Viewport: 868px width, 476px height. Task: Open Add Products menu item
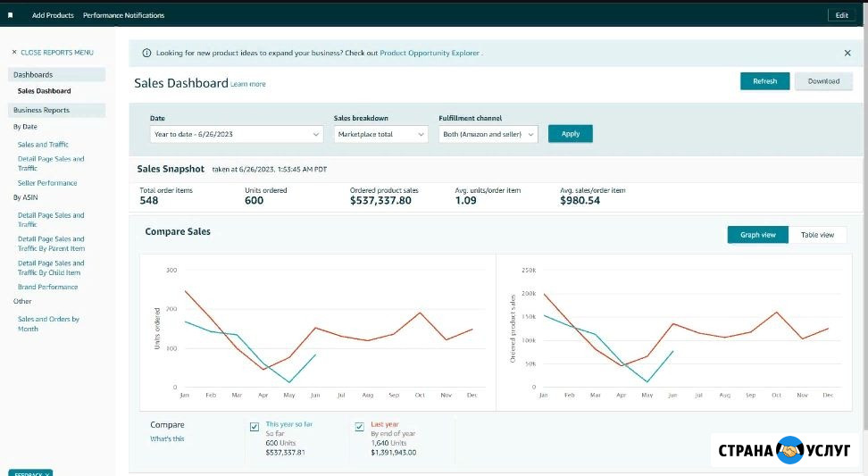point(53,15)
